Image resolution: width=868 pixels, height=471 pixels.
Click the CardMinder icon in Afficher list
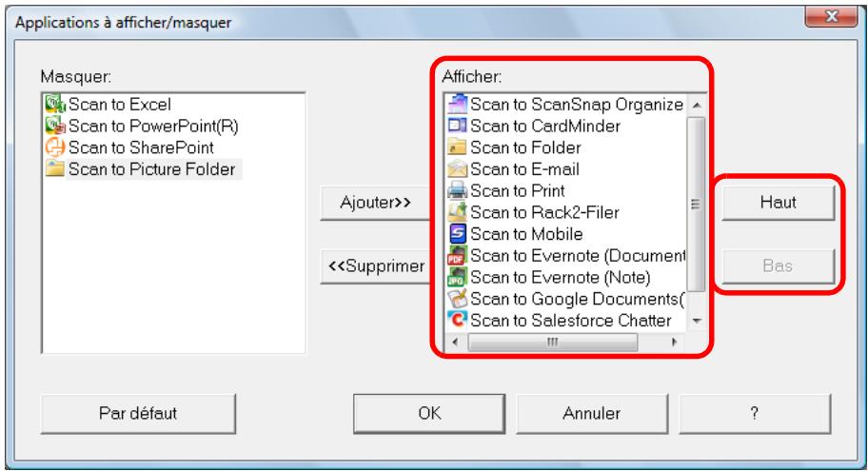click(457, 126)
